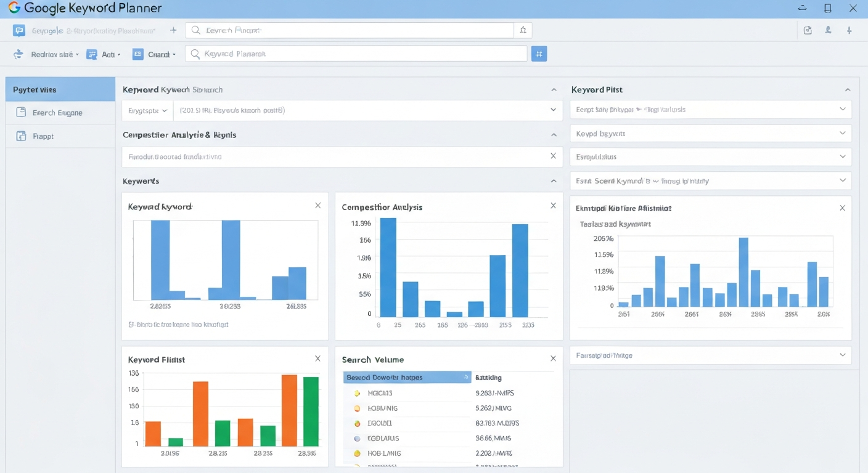Image resolution: width=868 pixels, height=473 pixels.
Task: Open the Aoti dropdown in the toolbar
Action: click(104, 54)
